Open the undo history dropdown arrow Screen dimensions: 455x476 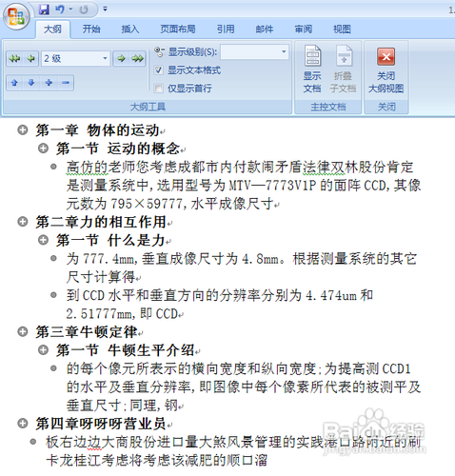click(x=70, y=10)
